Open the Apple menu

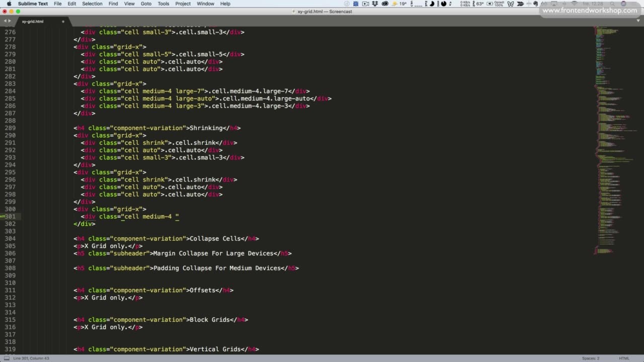tap(9, 4)
